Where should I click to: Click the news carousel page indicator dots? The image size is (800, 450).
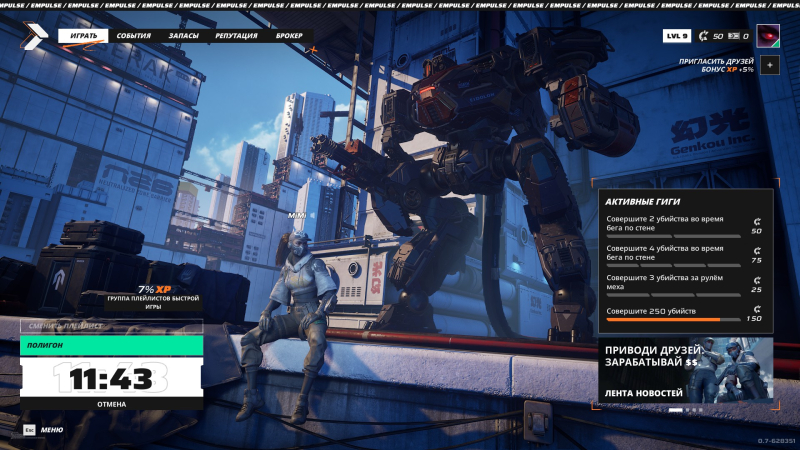686,410
